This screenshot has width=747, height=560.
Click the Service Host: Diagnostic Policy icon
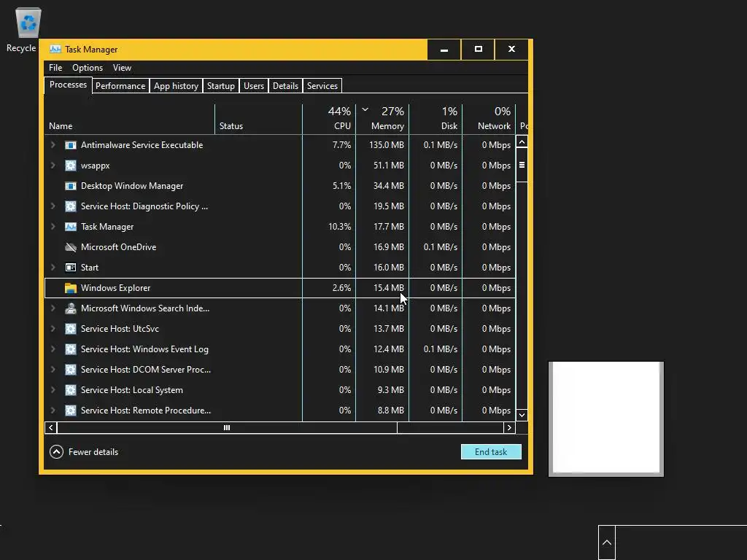tap(71, 206)
